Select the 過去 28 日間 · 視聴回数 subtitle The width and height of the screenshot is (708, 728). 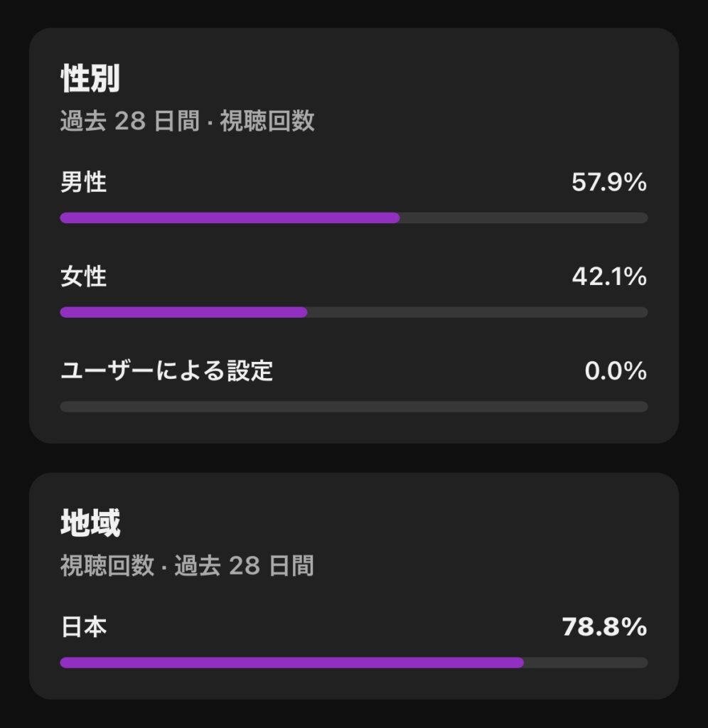188,121
